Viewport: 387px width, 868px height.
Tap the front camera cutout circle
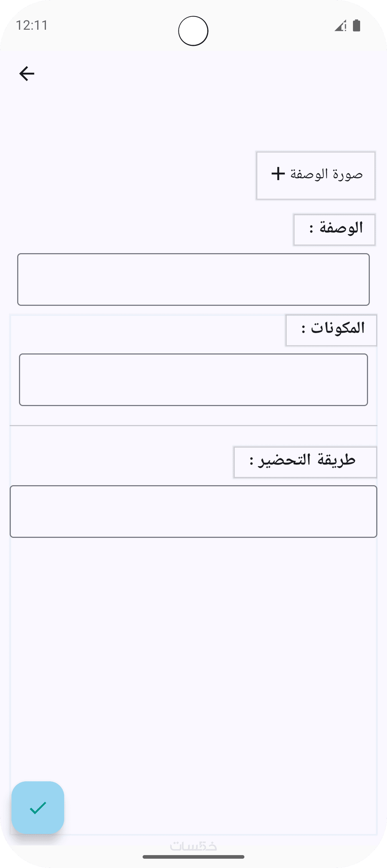click(x=193, y=31)
